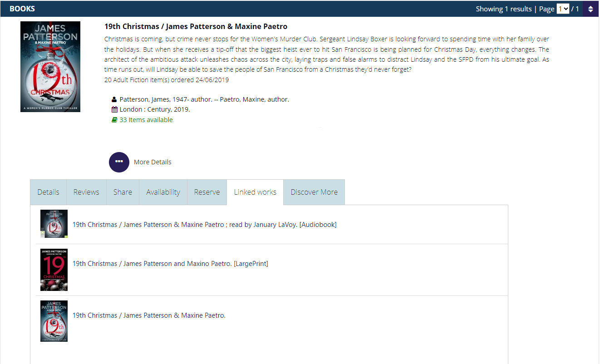Viewport: 600px width, 364px height.
Task: Show the Discover More tab
Action: point(314,192)
